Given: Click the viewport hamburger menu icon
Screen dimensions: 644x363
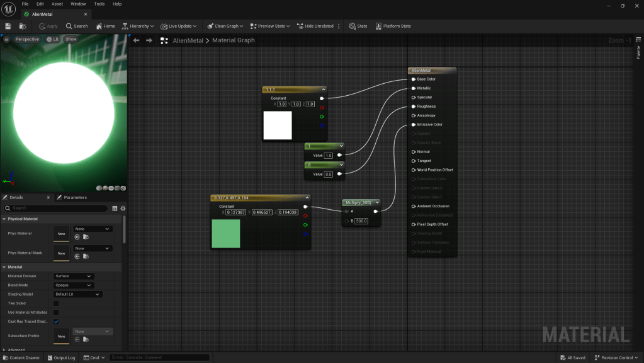Looking at the screenshot, I should coord(6,39).
